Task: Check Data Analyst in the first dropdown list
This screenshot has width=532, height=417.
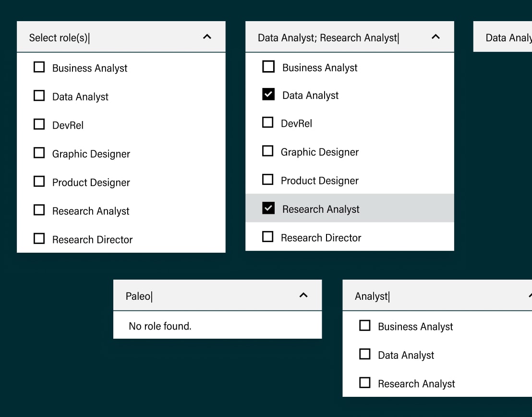Action: pyautogui.click(x=39, y=96)
